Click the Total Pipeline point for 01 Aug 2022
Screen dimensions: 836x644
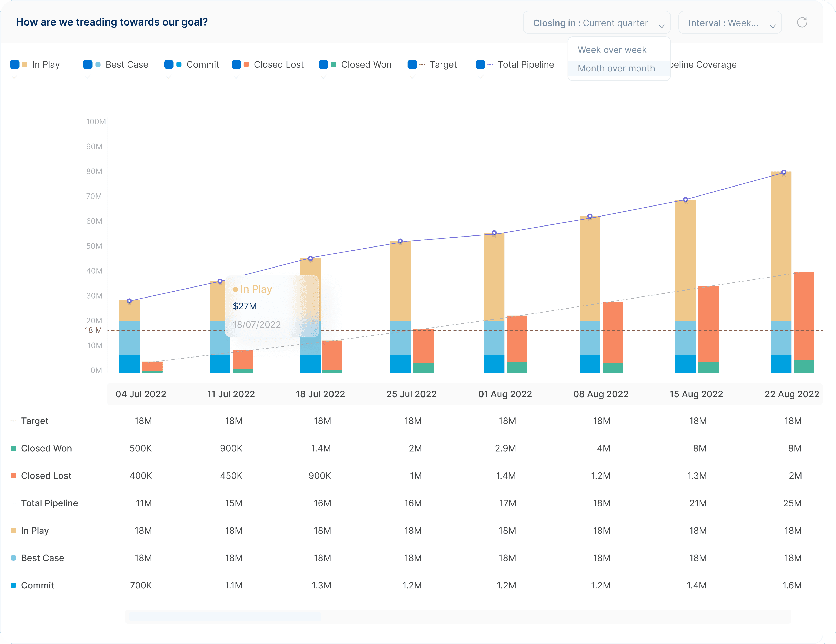point(494,233)
